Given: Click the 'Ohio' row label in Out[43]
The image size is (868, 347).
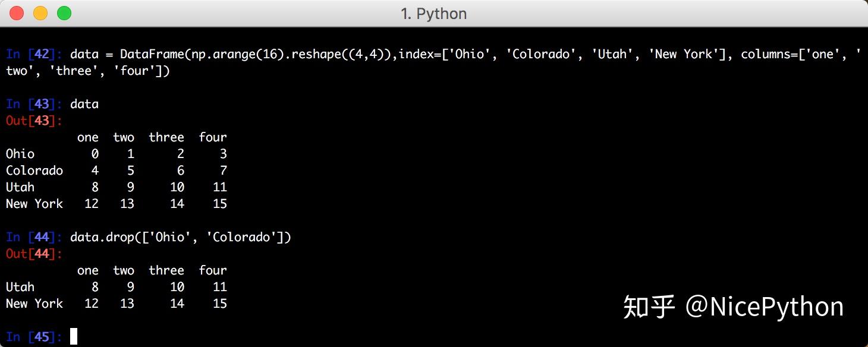Looking at the screenshot, I should [20, 153].
